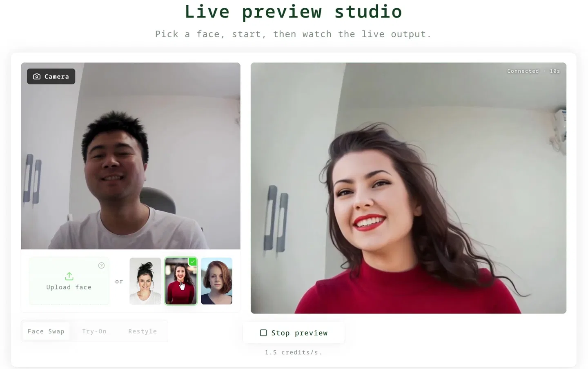Viewport: 588px width, 369px height.
Task: Click the 'Live preview studio' heading
Action: 293,11
